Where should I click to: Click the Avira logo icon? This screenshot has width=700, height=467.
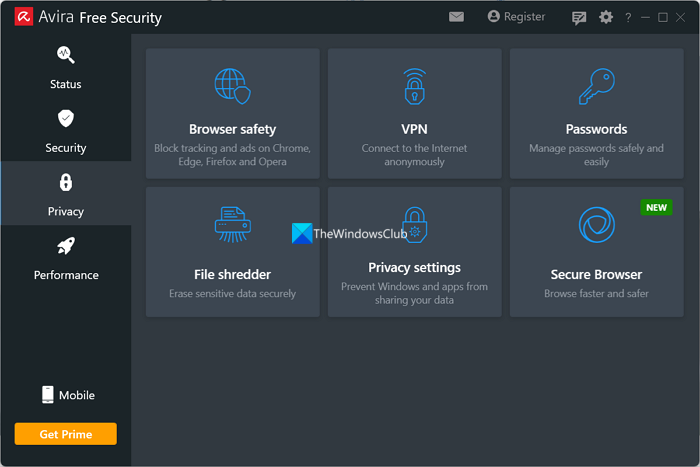click(18, 17)
